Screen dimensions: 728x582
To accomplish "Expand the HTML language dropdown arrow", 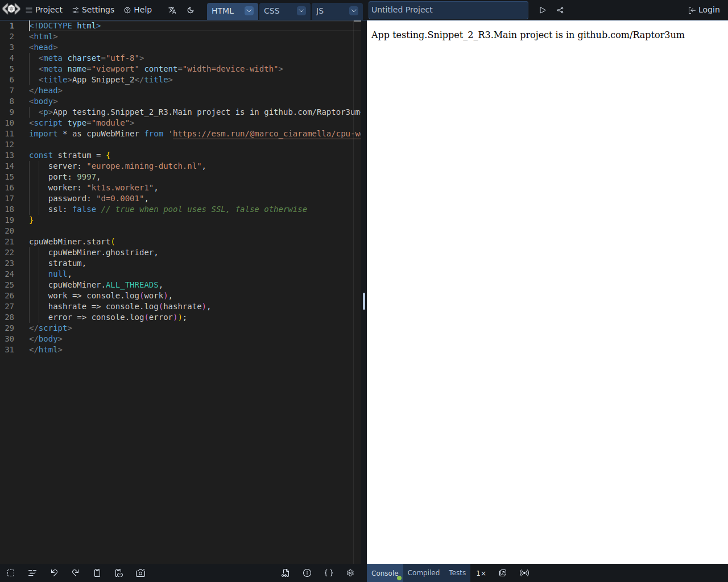I will [x=249, y=11].
